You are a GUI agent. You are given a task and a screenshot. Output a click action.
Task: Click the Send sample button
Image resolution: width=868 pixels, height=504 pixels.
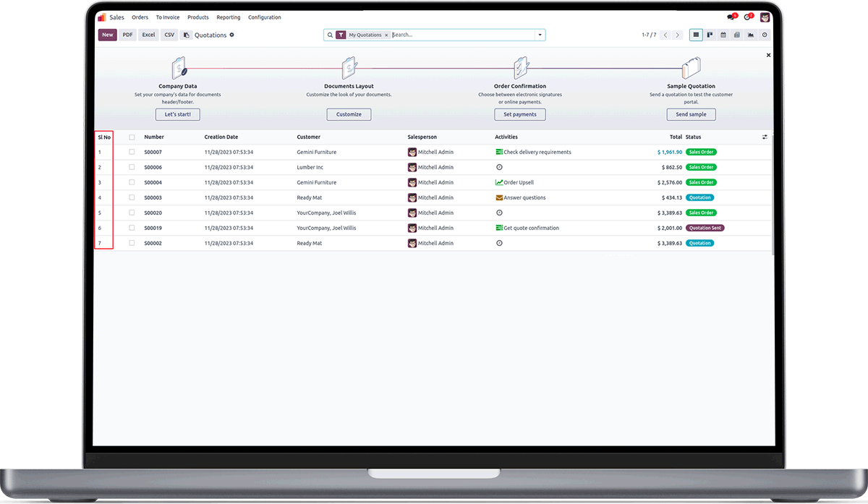(692, 114)
